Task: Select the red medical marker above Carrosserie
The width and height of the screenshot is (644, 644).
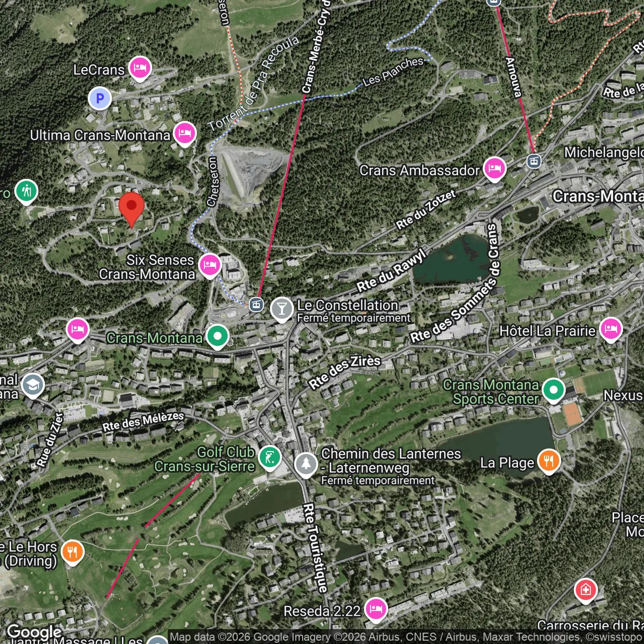Action: (x=586, y=591)
